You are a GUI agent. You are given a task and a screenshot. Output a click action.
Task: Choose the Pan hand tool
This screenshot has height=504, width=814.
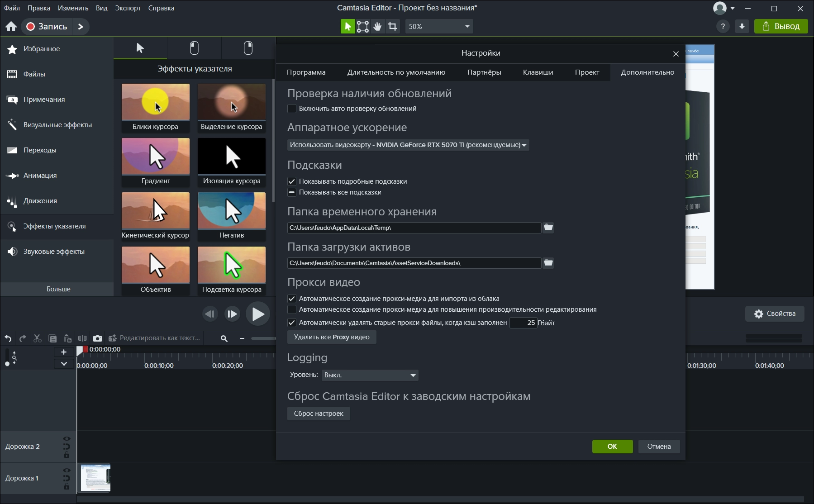[x=377, y=26]
